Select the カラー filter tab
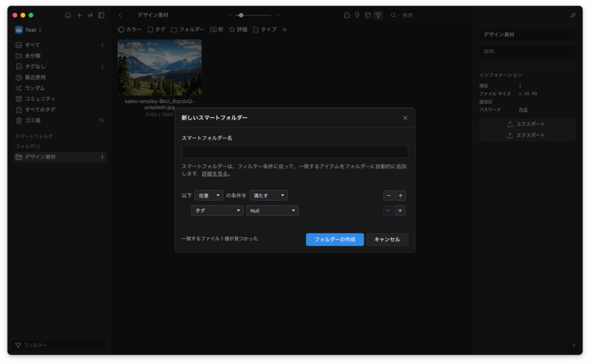590x364 pixels. pos(130,29)
